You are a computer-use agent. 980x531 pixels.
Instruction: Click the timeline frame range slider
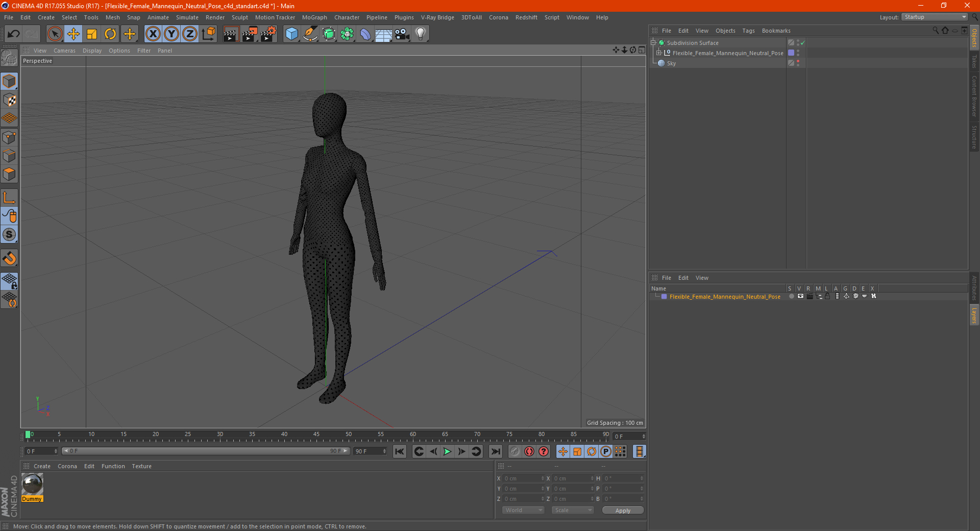[206, 451]
